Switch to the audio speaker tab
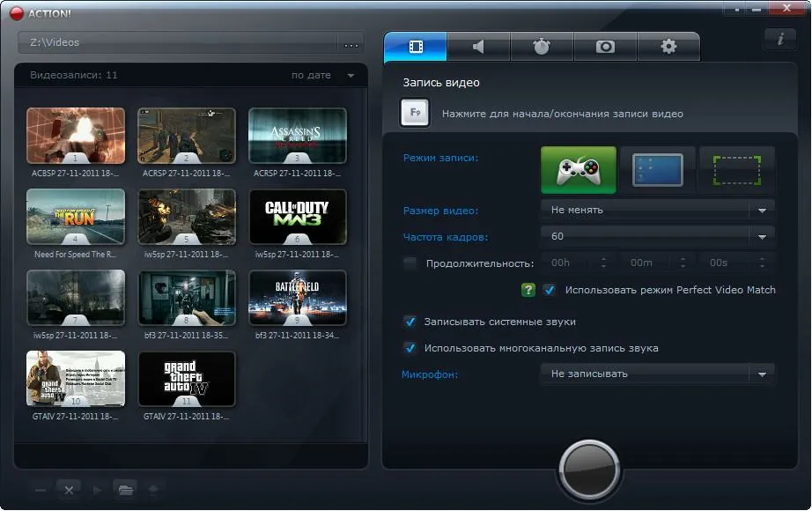 coord(478,47)
